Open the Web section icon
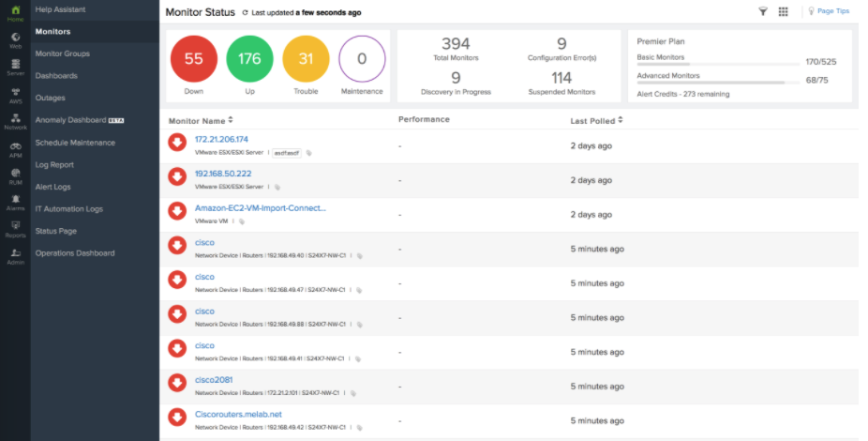This screenshot has width=868, height=441. pyautogui.click(x=16, y=37)
